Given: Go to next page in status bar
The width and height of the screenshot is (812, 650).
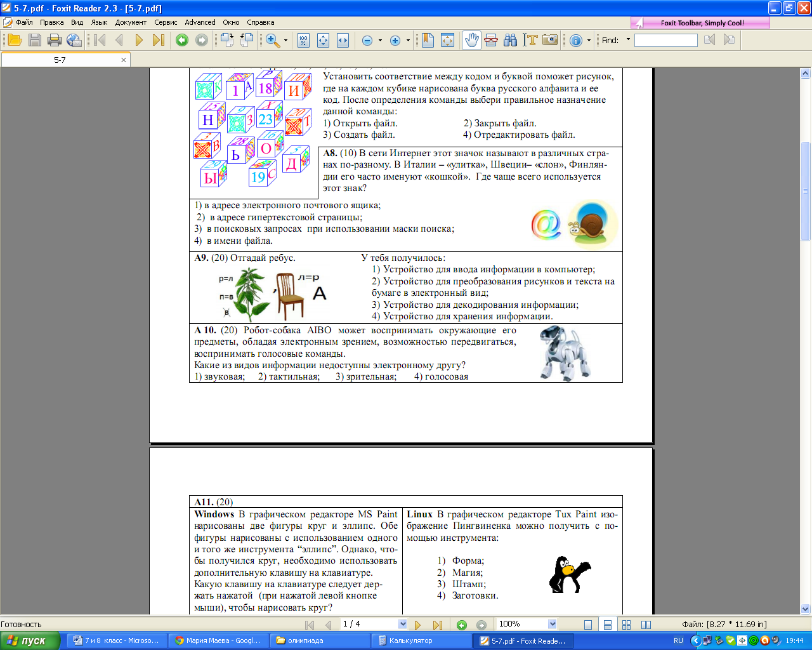Looking at the screenshot, I should [x=417, y=625].
